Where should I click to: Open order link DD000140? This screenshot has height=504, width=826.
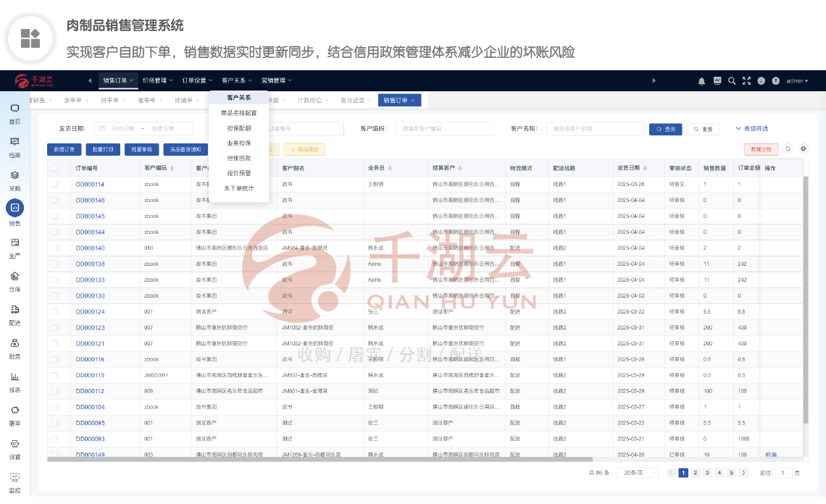click(x=90, y=248)
